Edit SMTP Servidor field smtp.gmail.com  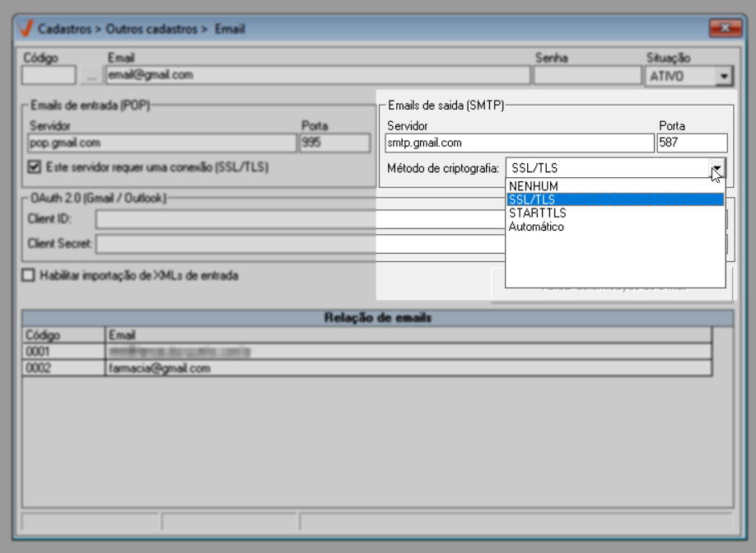pyautogui.click(x=520, y=143)
